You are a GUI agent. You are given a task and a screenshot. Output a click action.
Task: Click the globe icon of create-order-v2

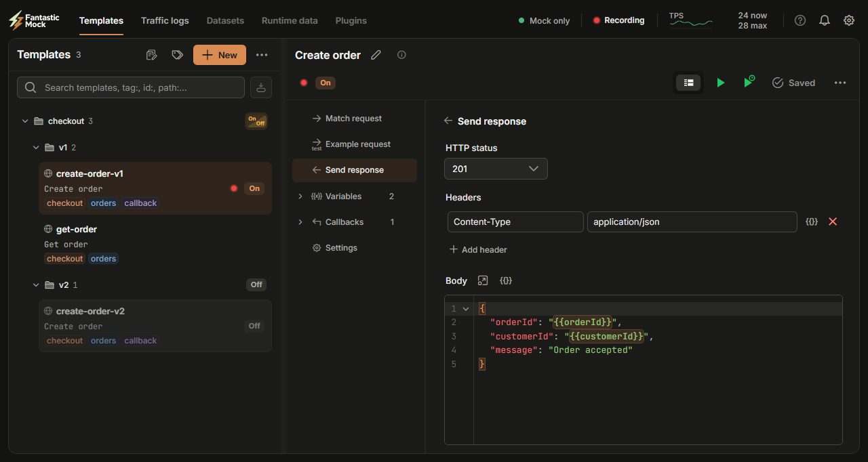point(48,312)
